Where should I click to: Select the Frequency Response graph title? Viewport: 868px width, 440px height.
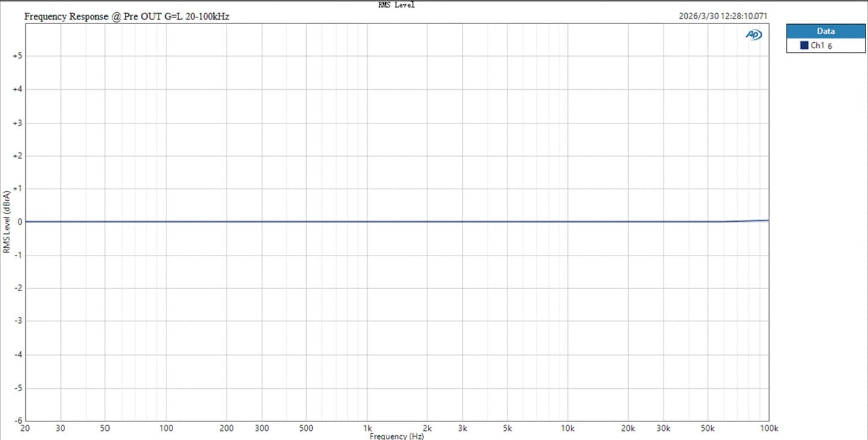(127, 17)
